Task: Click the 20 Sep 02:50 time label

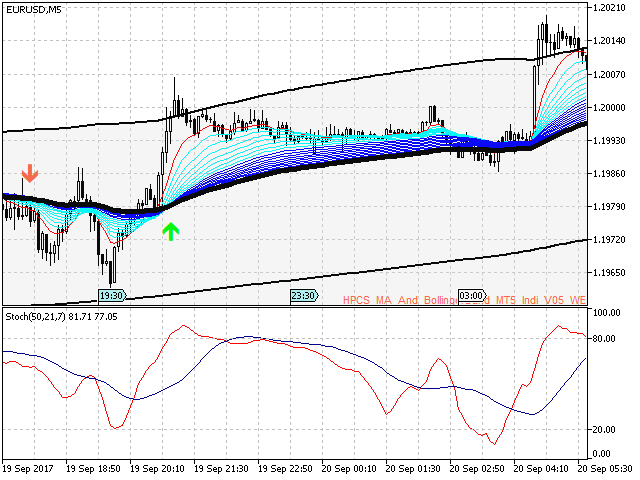Action: (x=477, y=469)
